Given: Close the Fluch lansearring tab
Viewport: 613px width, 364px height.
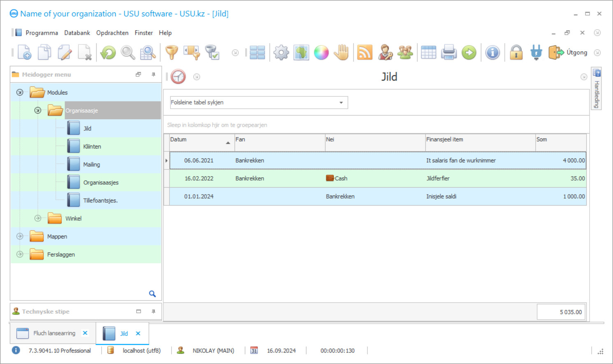Looking at the screenshot, I should (85, 333).
